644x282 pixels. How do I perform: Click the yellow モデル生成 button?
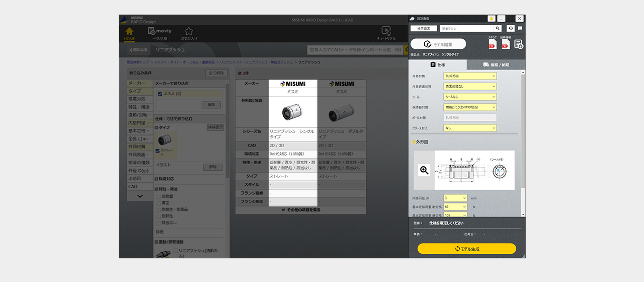pos(466,249)
